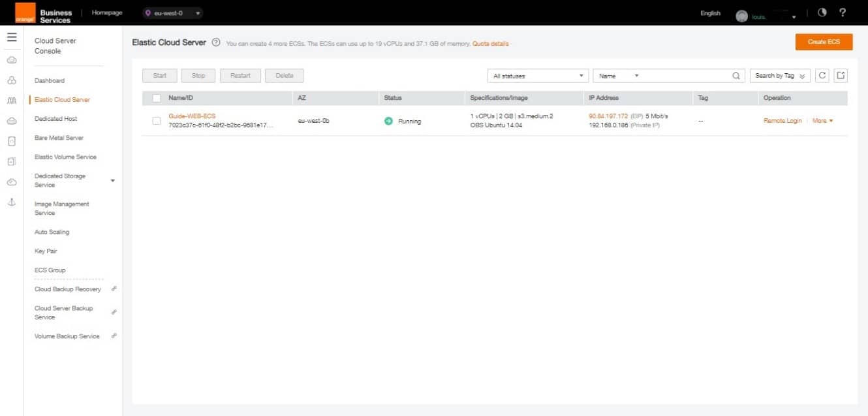Click link icon beside Cloud Backup Recovery
This screenshot has width=868, height=416.
tap(114, 289)
